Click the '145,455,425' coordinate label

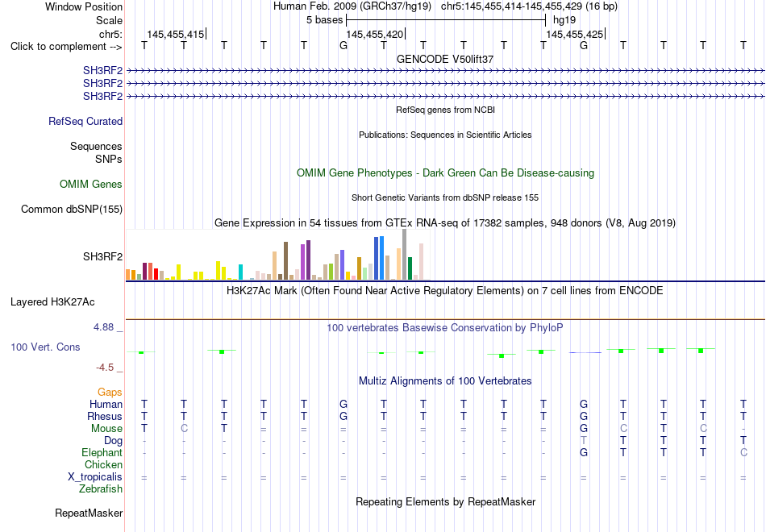tap(574, 34)
